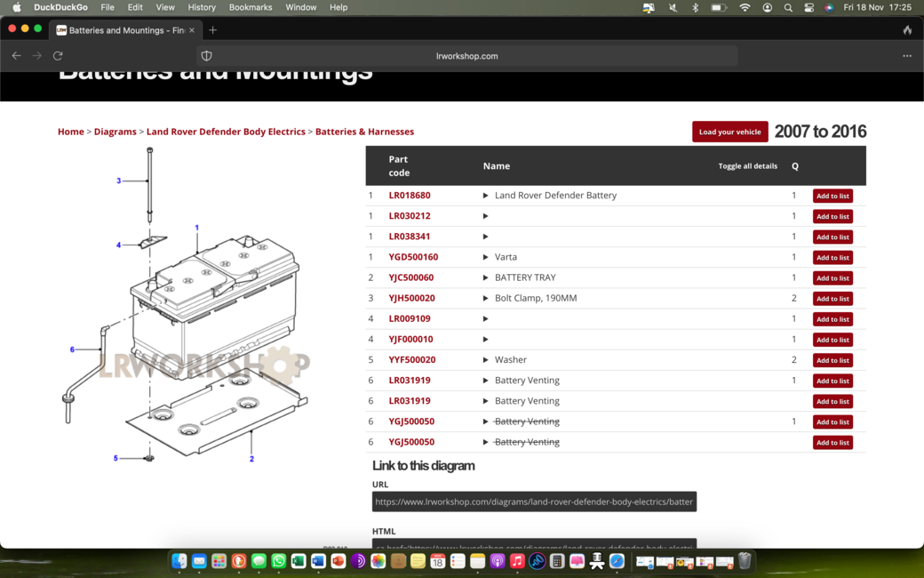Image resolution: width=924 pixels, height=578 pixels.
Task: Click the Load your vehicle button
Action: pos(729,132)
